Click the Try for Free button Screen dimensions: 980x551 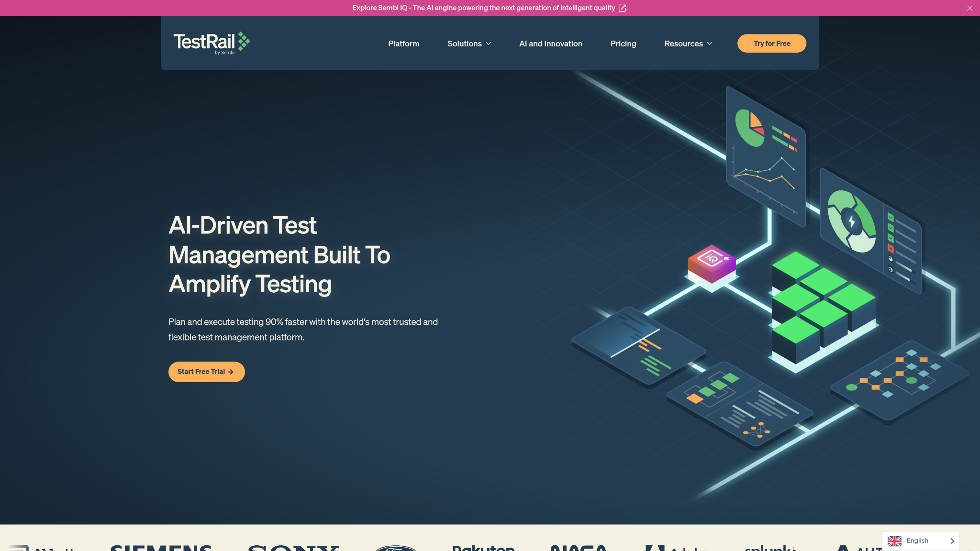tap(771, 44)
